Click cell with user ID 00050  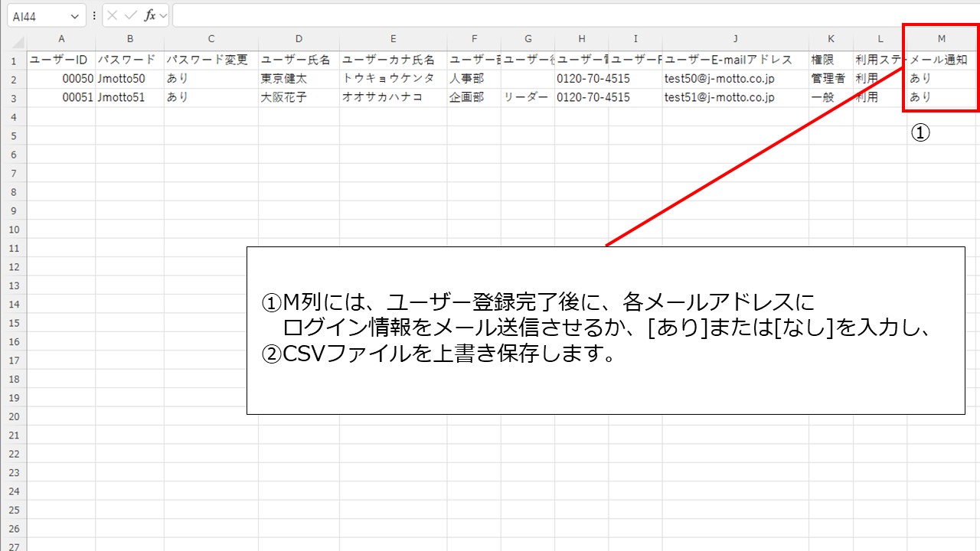(61, 79)
